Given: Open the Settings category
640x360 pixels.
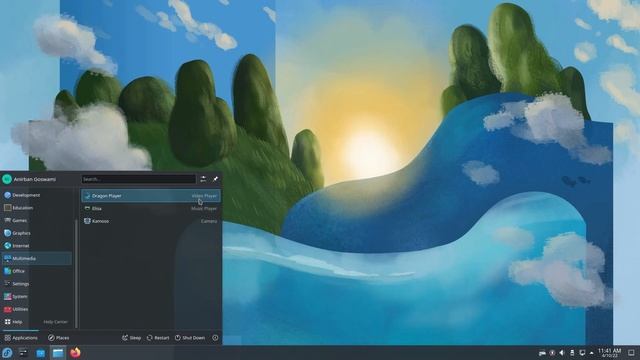Looking at the screenshot, I should pos(37,284).
